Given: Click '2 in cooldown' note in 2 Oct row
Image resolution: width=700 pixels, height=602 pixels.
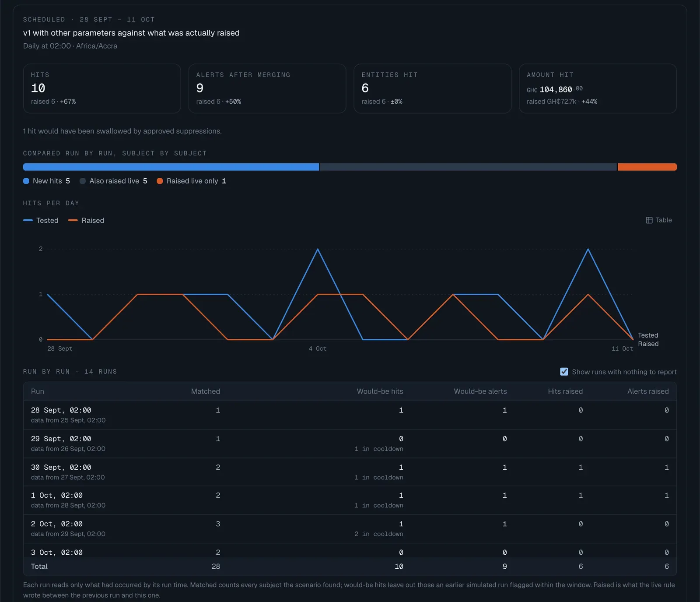Looking at the screenshot, I should point(379,534).
